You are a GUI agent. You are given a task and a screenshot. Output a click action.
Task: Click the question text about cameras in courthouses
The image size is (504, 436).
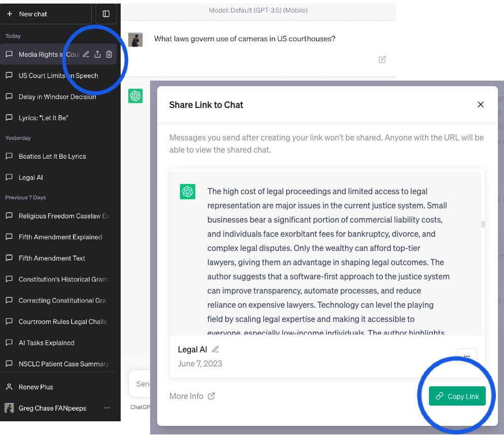click(x=244, y=39)
